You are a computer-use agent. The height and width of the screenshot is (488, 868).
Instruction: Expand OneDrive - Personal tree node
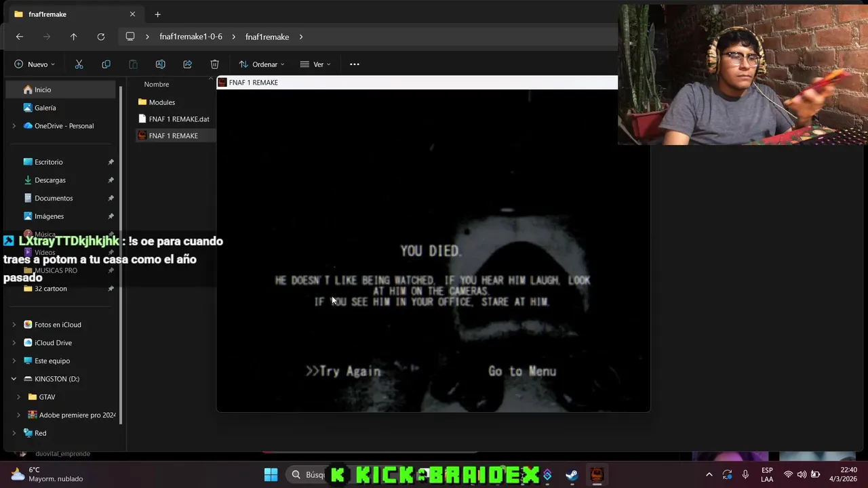pyautogui.click(x=14, y=126)
